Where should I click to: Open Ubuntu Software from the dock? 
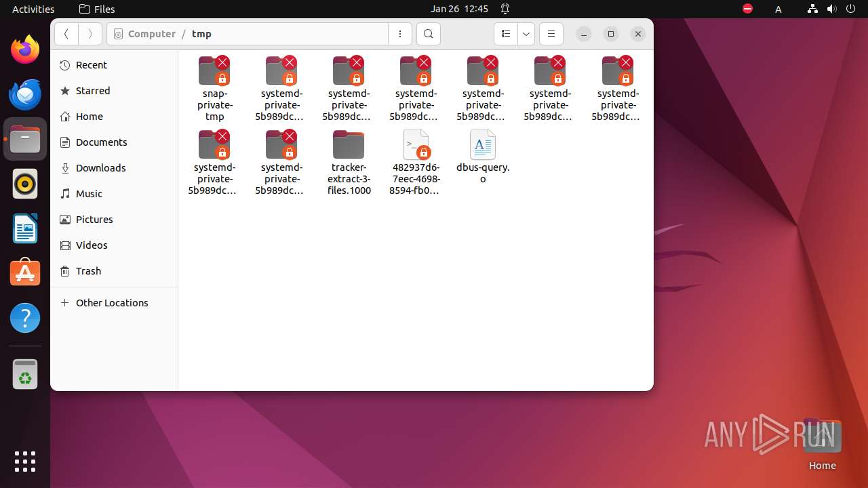click(25, 273)
